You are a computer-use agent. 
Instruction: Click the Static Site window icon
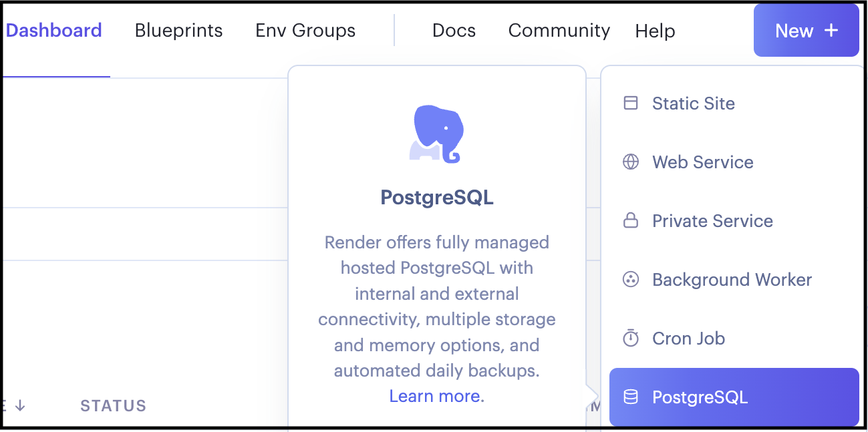point(630,103)
